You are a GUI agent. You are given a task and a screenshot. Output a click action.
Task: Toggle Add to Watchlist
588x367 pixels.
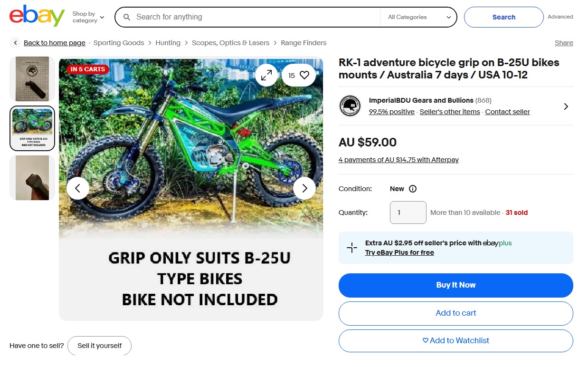pyautogui.click(x=455, y=340)
